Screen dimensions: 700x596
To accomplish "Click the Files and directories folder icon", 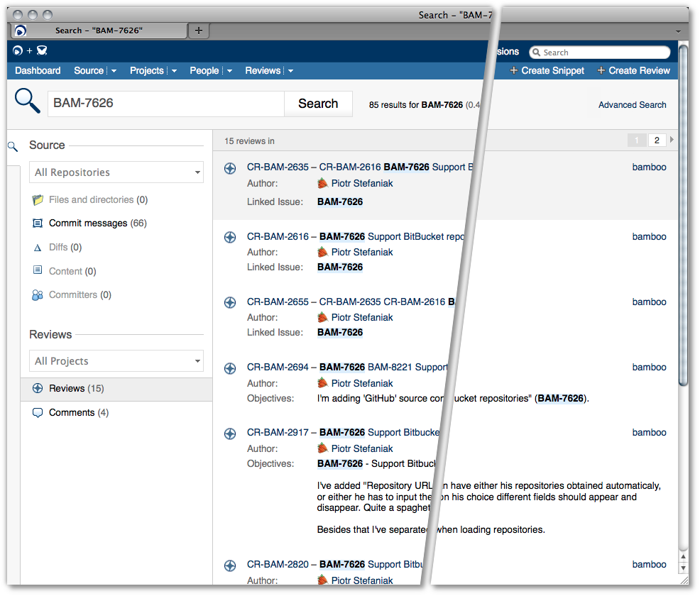I will click(38, 200).
